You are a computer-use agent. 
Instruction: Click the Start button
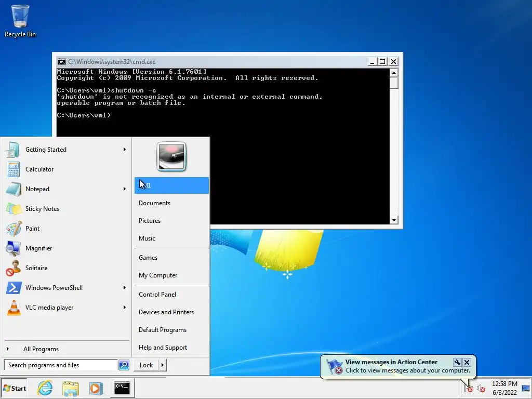click(14, 388)
